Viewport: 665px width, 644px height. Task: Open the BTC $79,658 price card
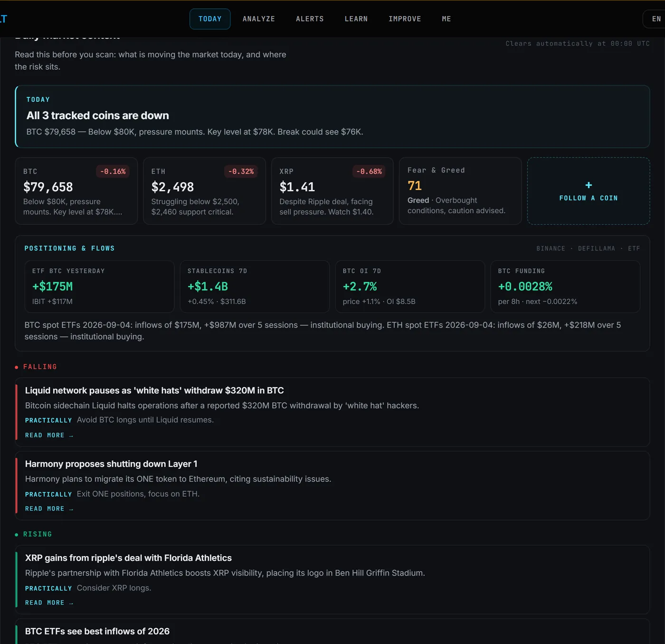click(x=76, y=191)
